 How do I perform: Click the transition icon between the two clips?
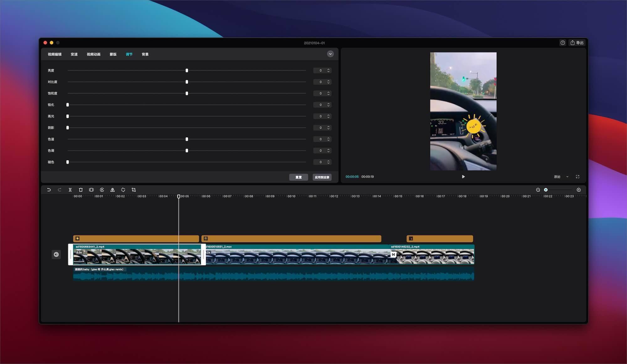(393, 254)
